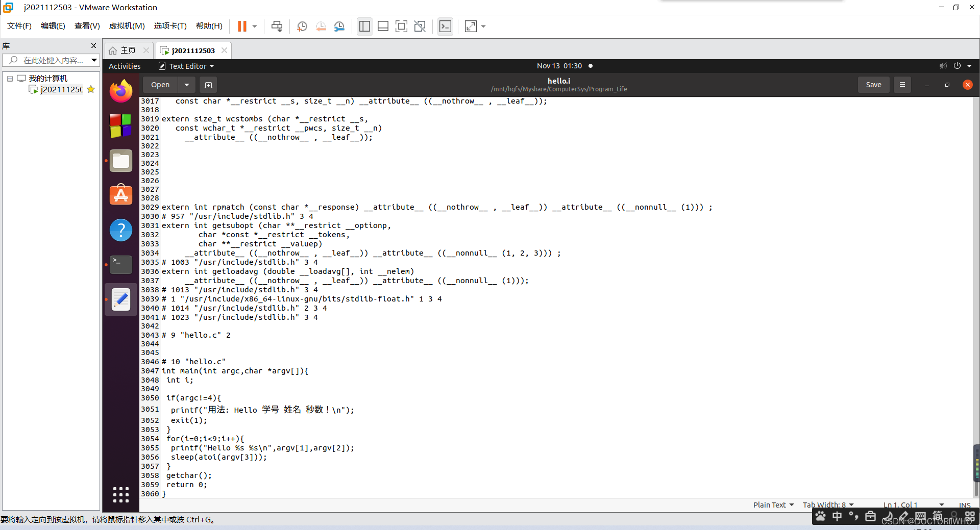The image size is (980, 530).
Task: Click the revert to snapshot icon
Action: [321, 26]
